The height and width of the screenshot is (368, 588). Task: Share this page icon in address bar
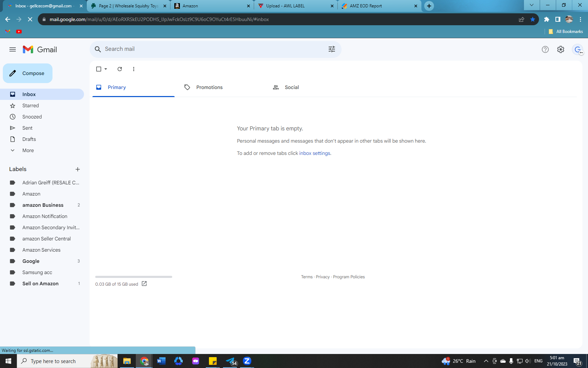click(x=521, y=19)
